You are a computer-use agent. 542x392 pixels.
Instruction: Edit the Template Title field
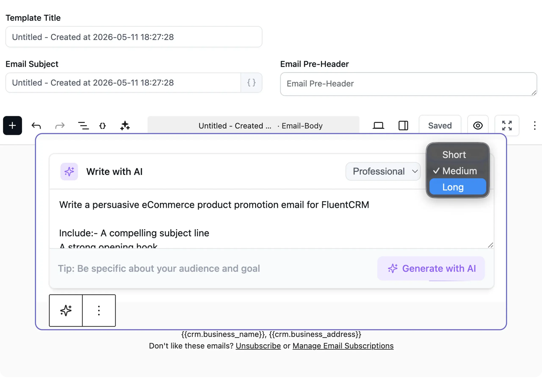(x=134, y=37)
